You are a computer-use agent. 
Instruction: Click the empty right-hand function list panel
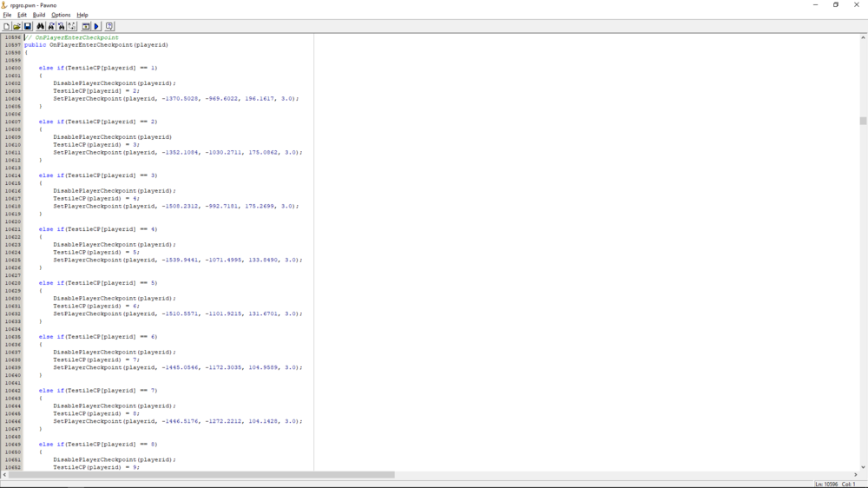click(x=586, y=252)
